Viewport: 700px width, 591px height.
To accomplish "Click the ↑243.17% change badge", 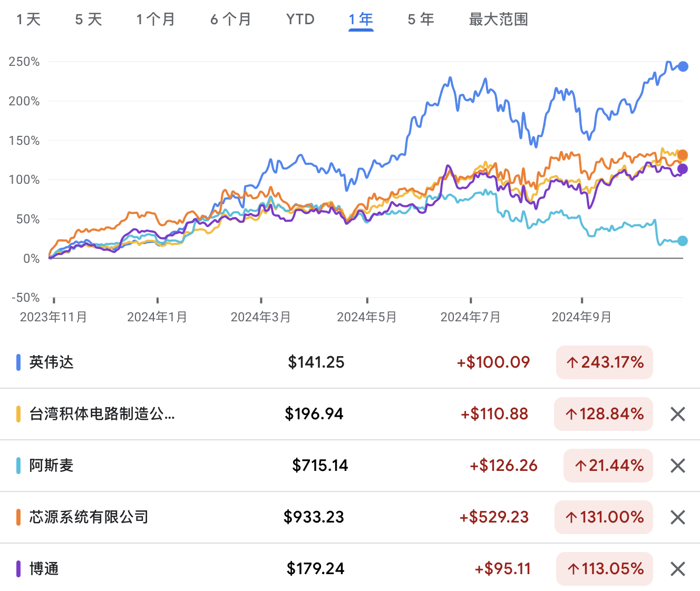I will 605,362.
